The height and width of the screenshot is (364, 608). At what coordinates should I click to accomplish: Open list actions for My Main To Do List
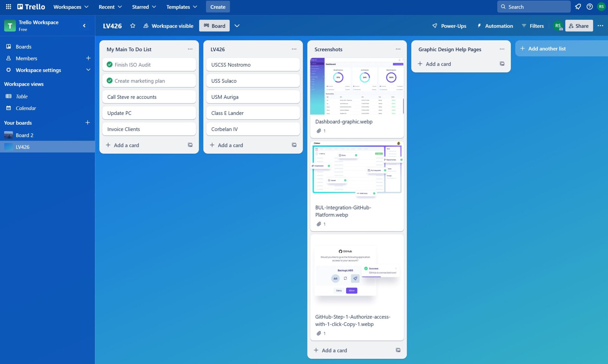pyautogui.click(x=190, y=49)
